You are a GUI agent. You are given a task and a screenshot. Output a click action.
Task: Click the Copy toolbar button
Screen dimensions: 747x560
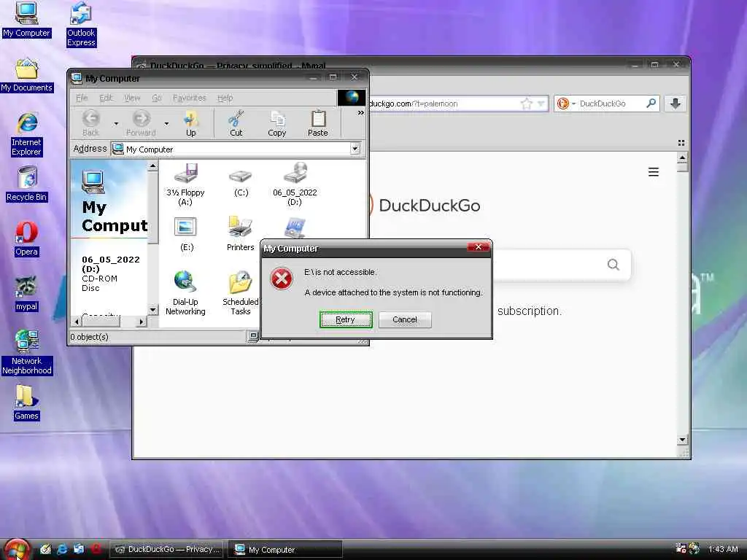tap(276, 123)
